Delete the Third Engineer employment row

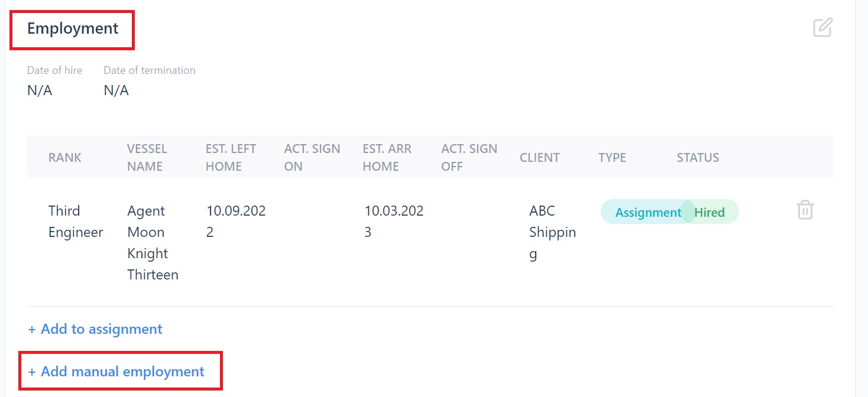click(x=805, y=210)
